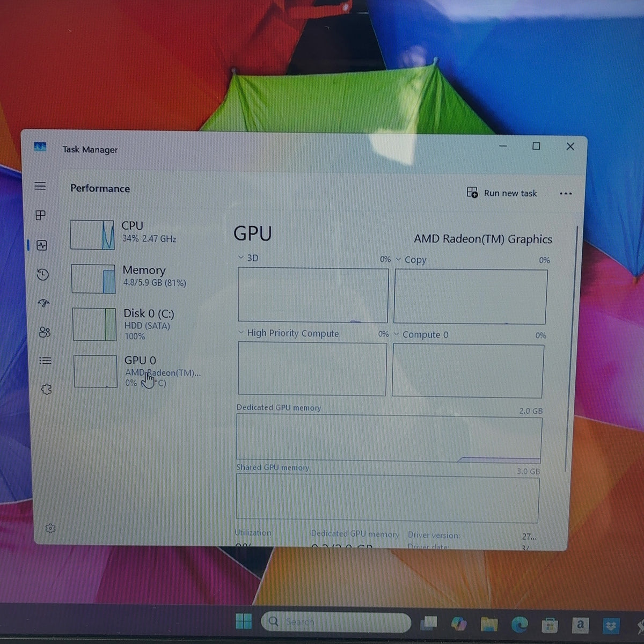The height and width of the screenshot is (644, 644).
Task: Click the Disk 0 mini graph thumbnail
Action: [94, 324]
